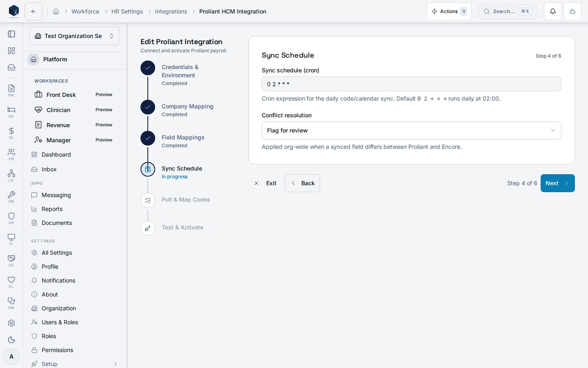The image size is (588, 368).
Task: Open the home breadcrumb icon
Action: (x=56, y=11)
